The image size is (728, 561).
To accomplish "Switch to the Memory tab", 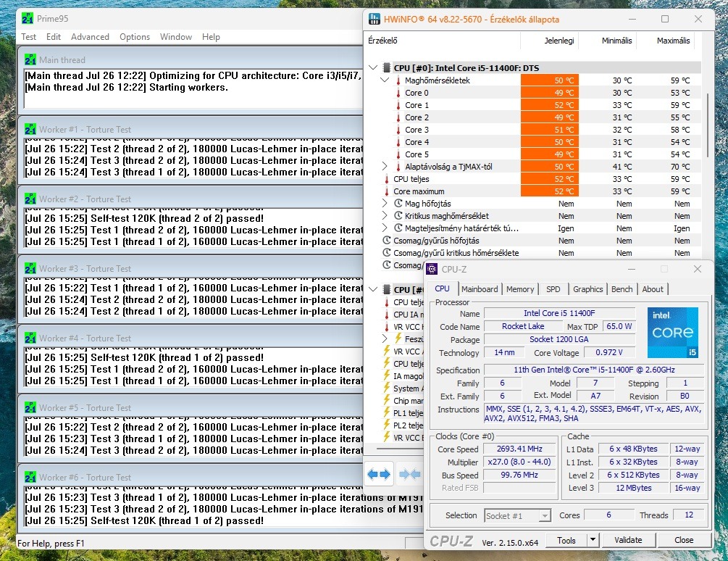I will (x=520, y=289).
